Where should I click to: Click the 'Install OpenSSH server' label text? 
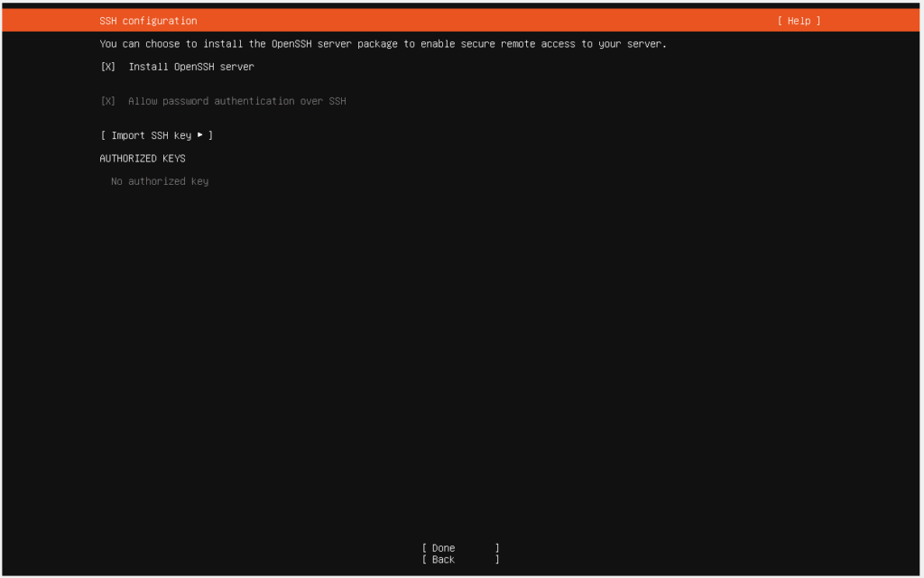pyautogui.click(x=191, y=67)
